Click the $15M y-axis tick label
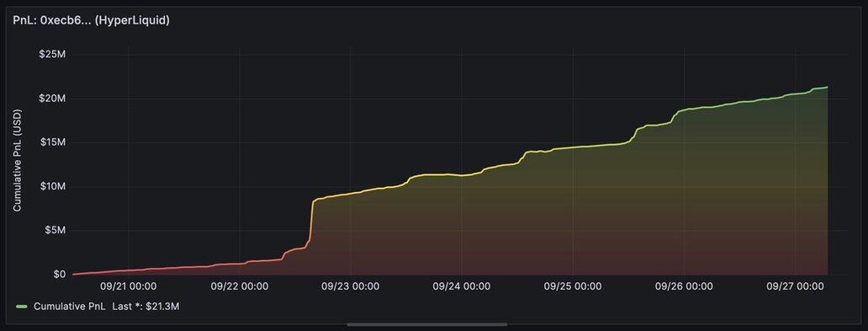868x331 pixels. 53,142
